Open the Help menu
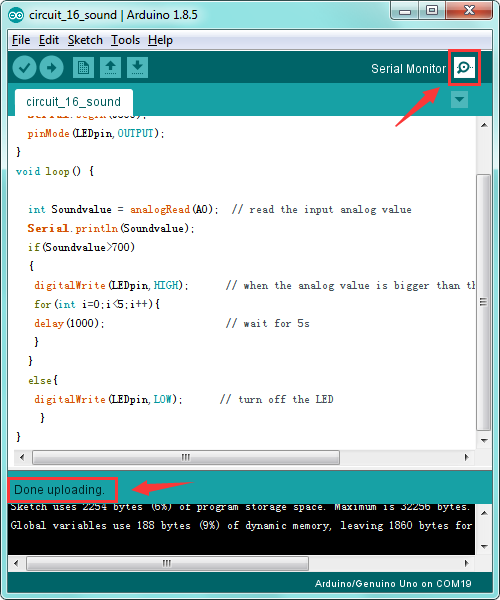 tap(160, 40)
